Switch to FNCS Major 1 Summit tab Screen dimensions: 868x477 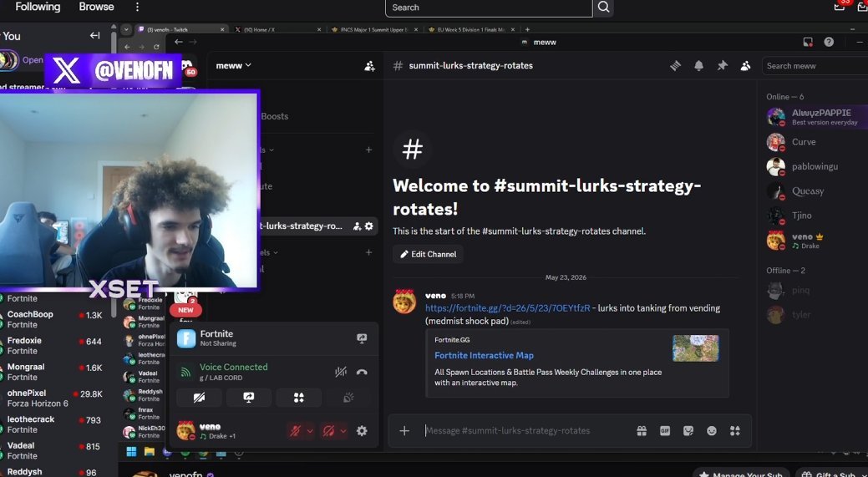tap(373, 29)
